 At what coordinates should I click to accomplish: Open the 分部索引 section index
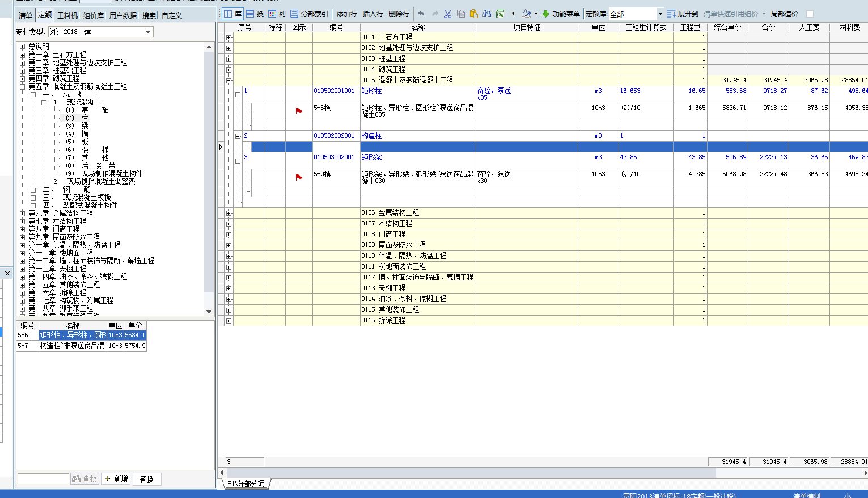click(x=309, y=14)
